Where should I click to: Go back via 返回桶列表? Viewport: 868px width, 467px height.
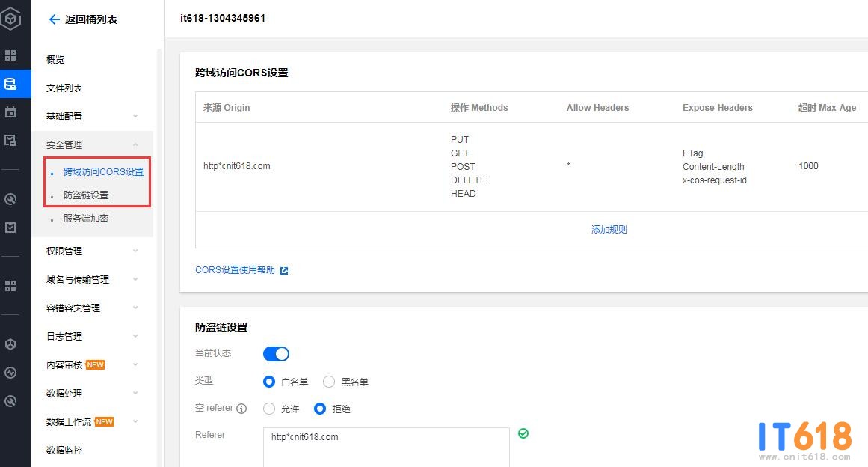pyautogui.click(x=90, y=19)
